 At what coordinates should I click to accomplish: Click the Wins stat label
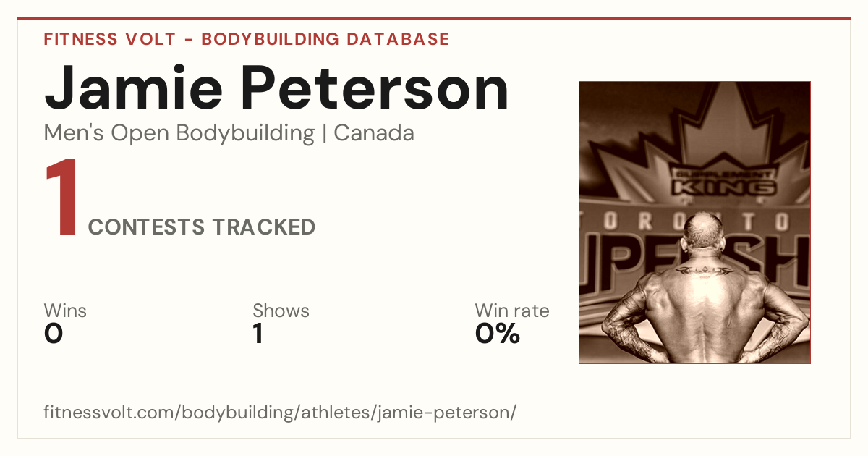[65, 311]
